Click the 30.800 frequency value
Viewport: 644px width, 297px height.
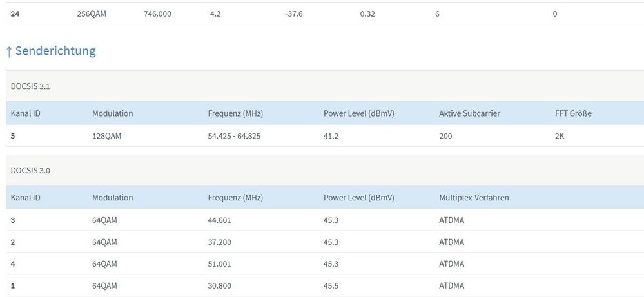(x=219, y=285)
